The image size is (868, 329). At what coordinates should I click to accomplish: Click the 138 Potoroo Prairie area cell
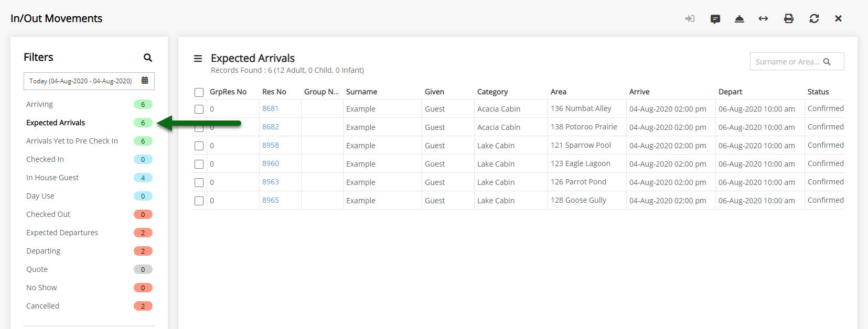(584, 127)
